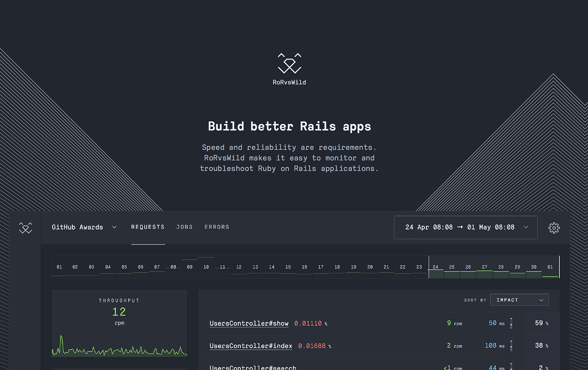Select day 12 on the timeline
Image resolution: width=588 pixels, height=370 pixels.
click(x=239, y=267)
